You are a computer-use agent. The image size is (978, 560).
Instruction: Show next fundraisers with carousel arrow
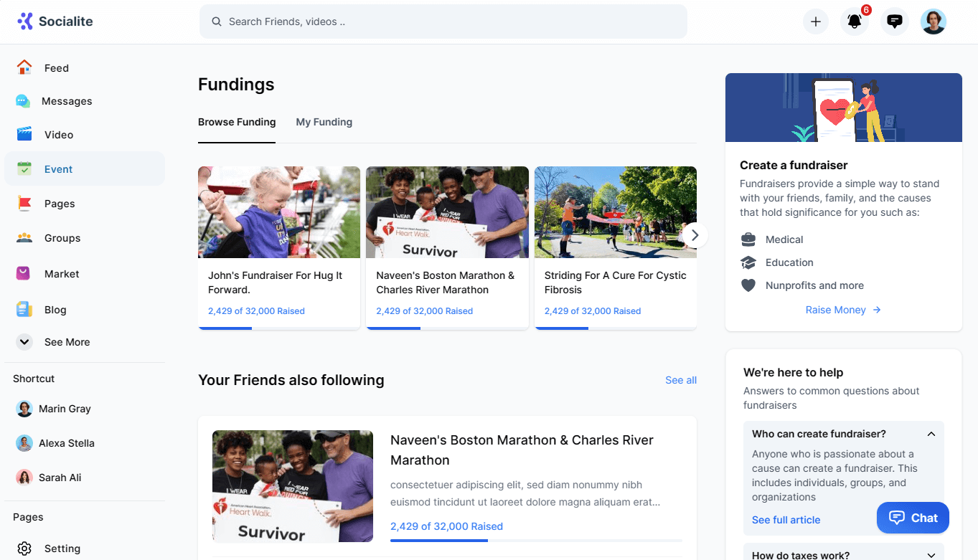694,235
